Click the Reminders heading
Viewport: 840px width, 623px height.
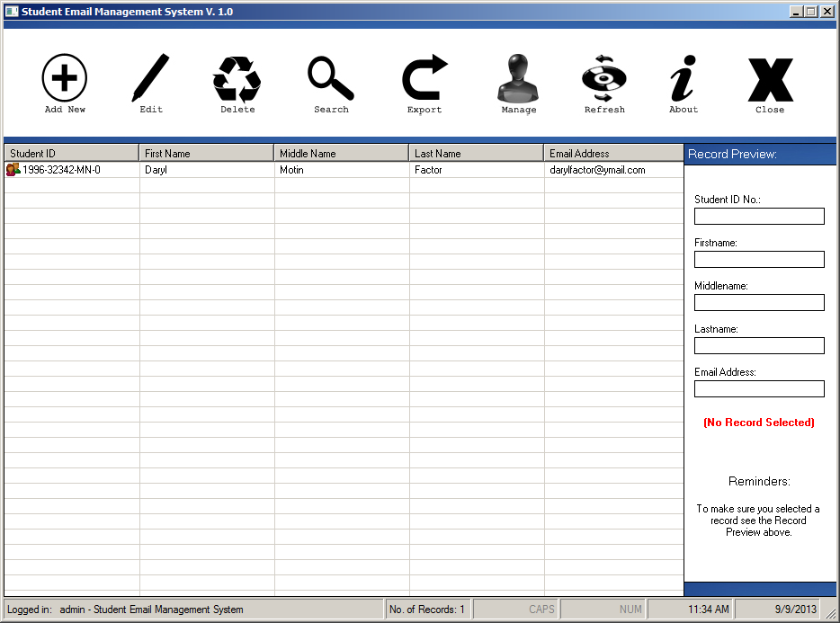point(759,481)
